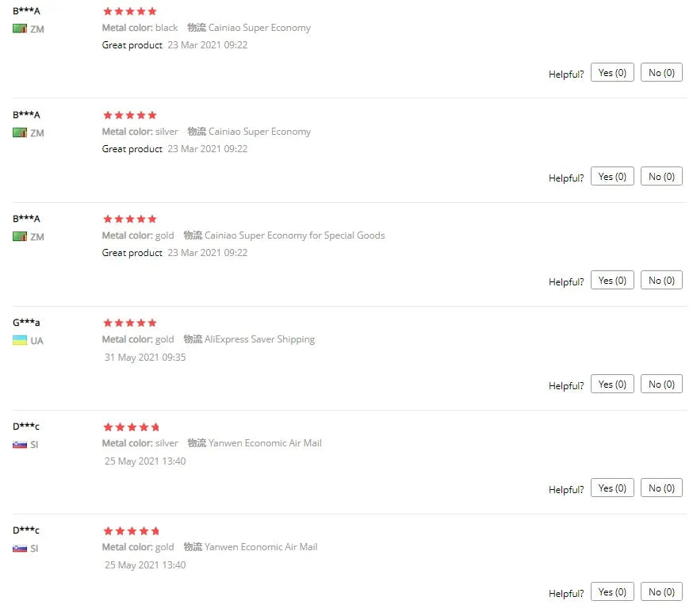
Task: Click the Slovenia flag on D***c's silver review
Action: point(20,445)
